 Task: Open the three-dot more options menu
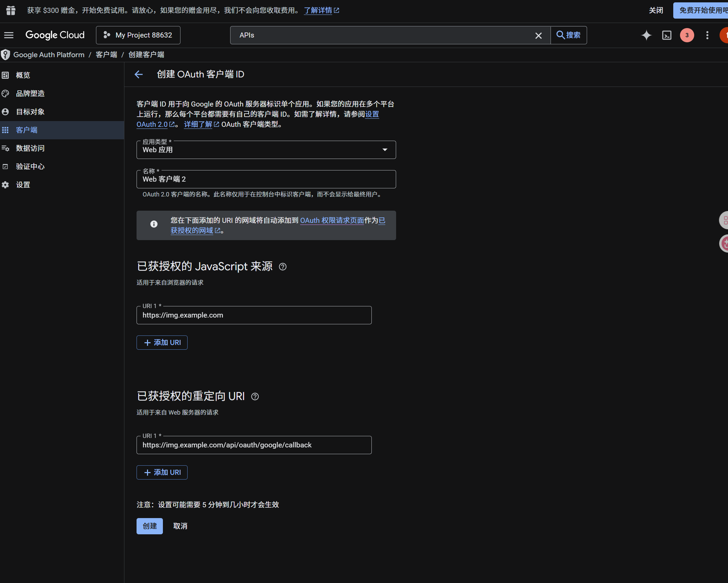707,35
